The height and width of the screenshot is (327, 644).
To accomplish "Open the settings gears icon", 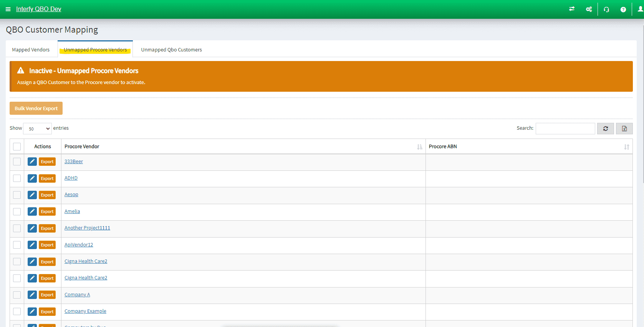I will [x=589, y=9].
